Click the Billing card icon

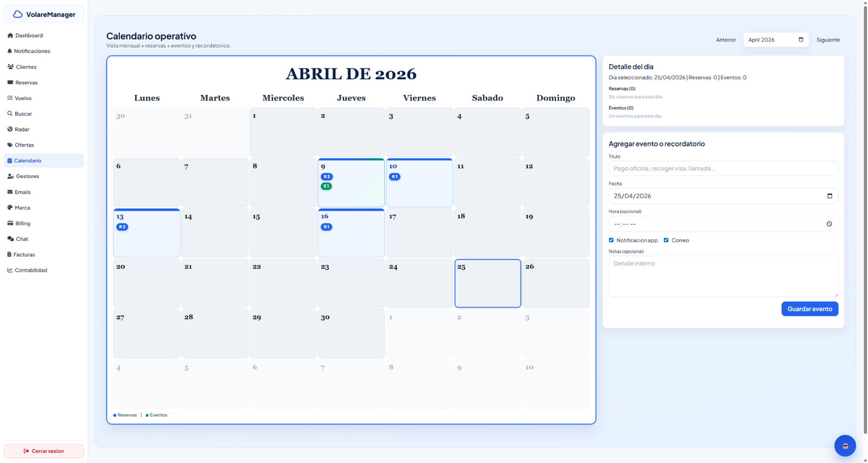coord(10,223)
